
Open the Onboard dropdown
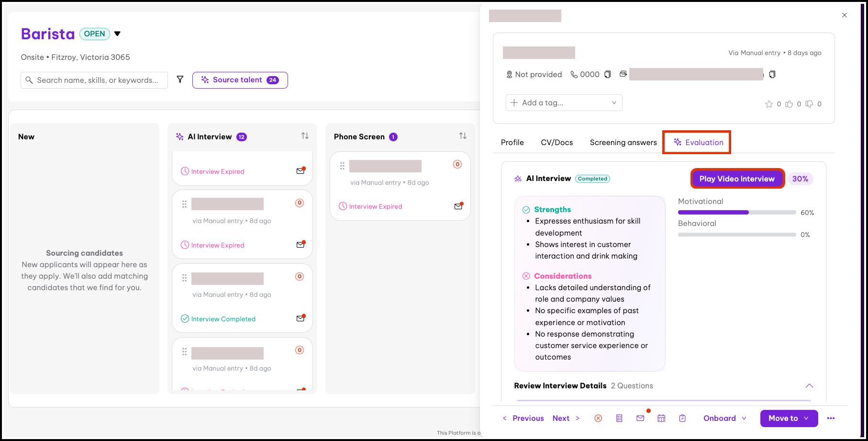(724, 418)
